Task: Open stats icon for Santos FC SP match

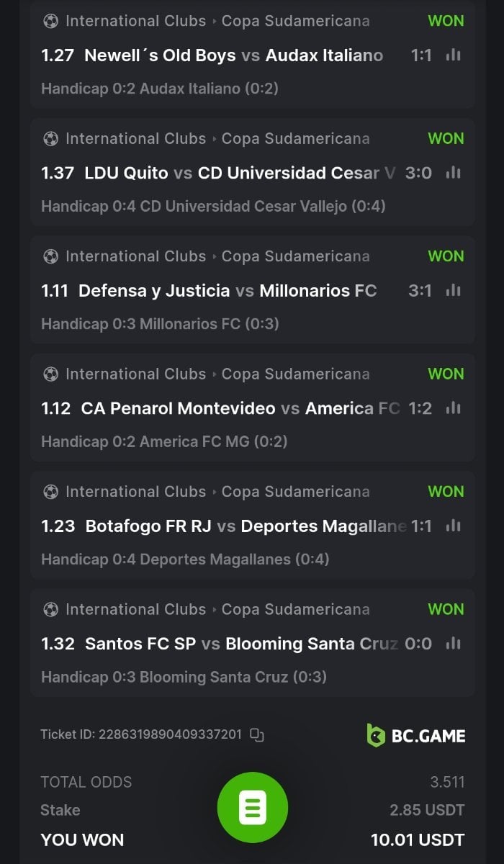Action: click(x=453, y=644)
